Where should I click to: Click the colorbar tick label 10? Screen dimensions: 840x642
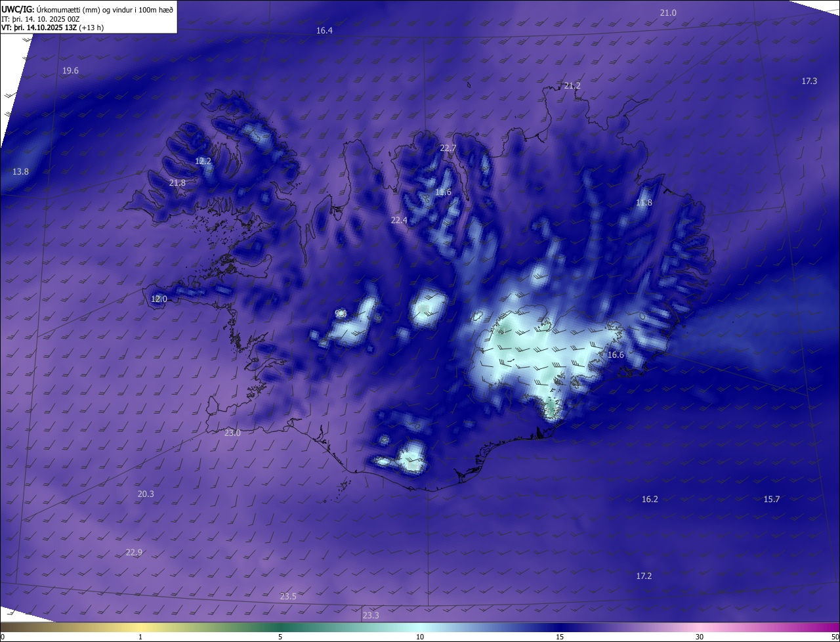[x=420, y=637]
